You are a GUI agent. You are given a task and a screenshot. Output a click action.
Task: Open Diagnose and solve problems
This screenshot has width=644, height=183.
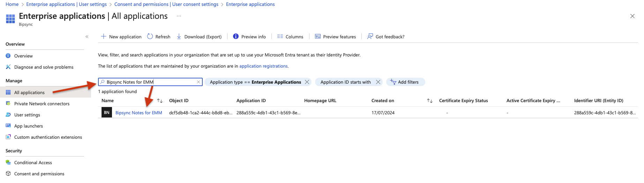[45, 67]
